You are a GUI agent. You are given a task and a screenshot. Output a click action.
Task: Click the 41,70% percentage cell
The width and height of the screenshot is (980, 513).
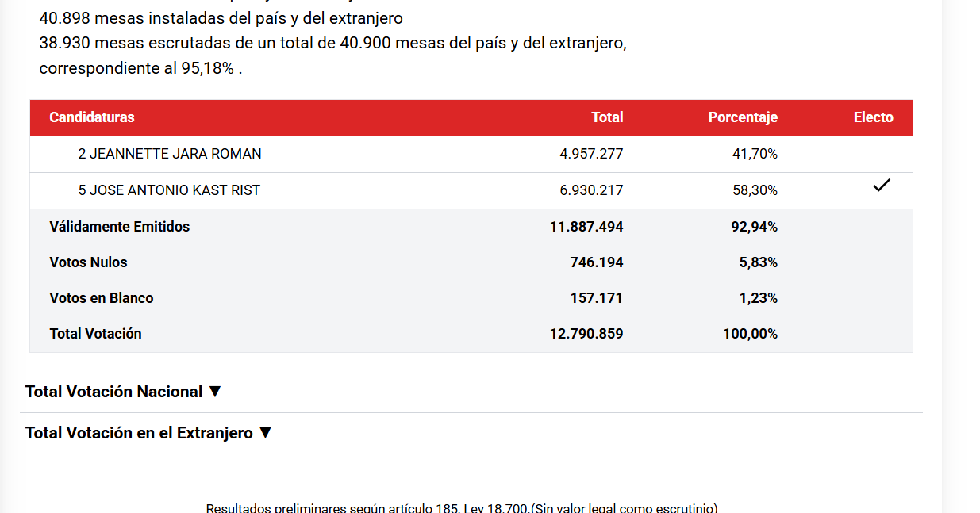755,154
